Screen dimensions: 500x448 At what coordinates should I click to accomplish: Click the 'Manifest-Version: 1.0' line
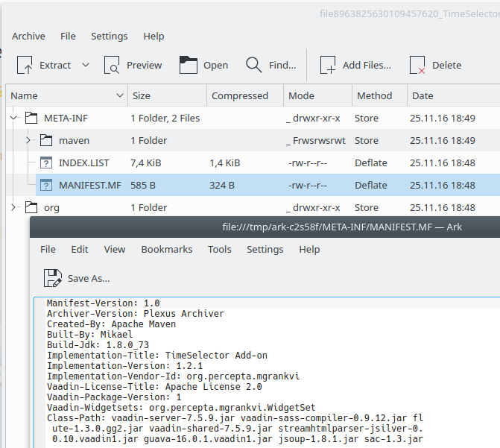104,303
